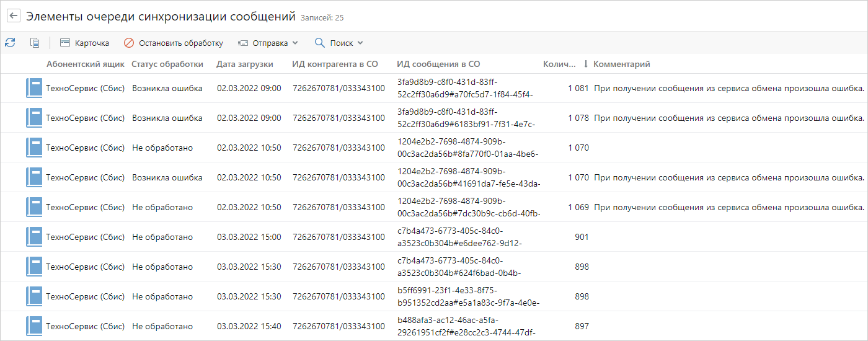Click the row icon with count 1 078
This screenshot has height=341, width=868.
[33, 118]
